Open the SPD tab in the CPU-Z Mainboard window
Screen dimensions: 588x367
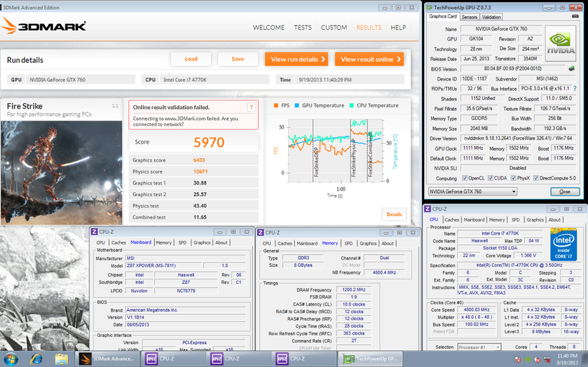click(x=182, y=243)
